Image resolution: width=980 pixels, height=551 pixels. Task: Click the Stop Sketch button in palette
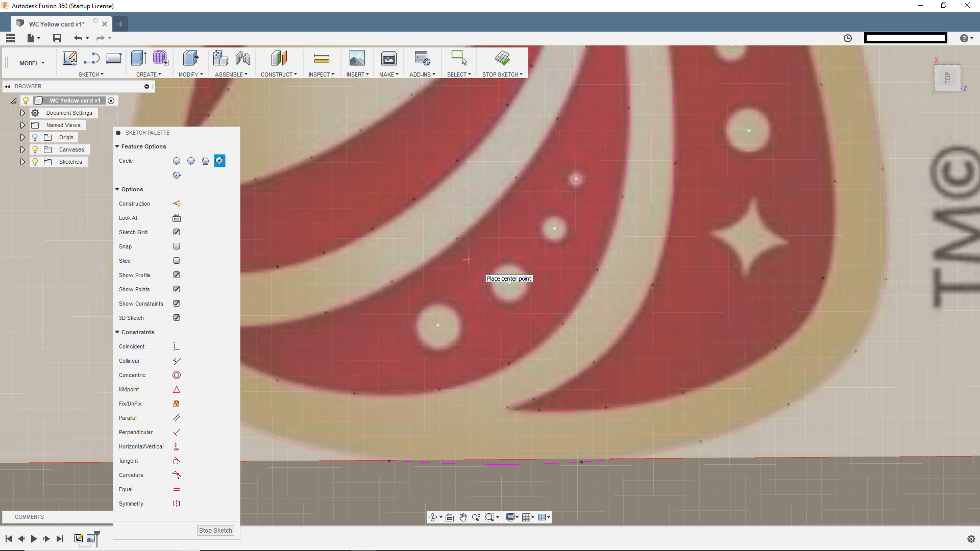215,531
